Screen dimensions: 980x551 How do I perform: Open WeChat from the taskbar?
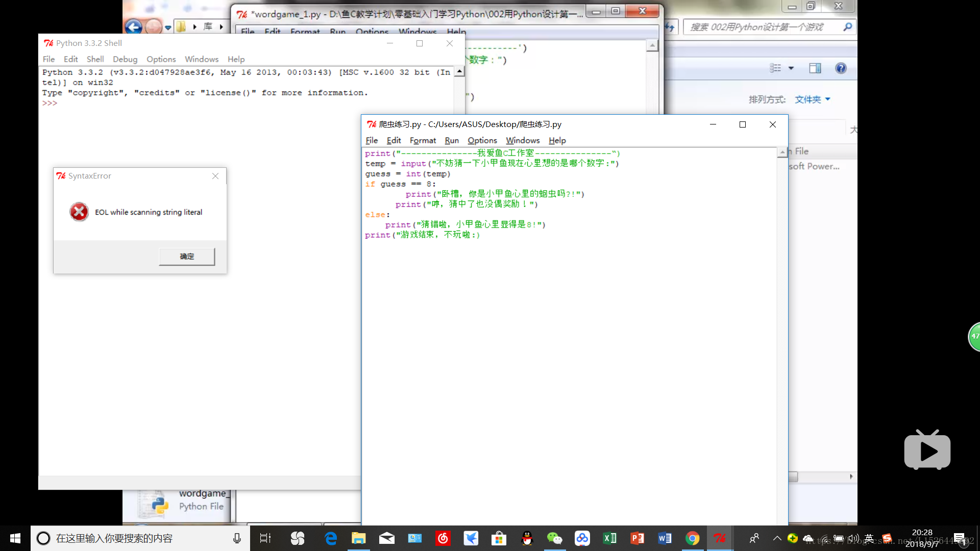tap(554, 538)
